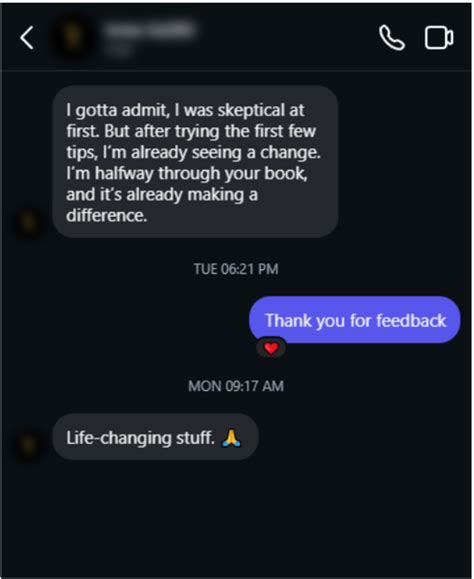This screenshot has height=579, width=474.
Task: Go back using the left arrow
Action: 27,37
